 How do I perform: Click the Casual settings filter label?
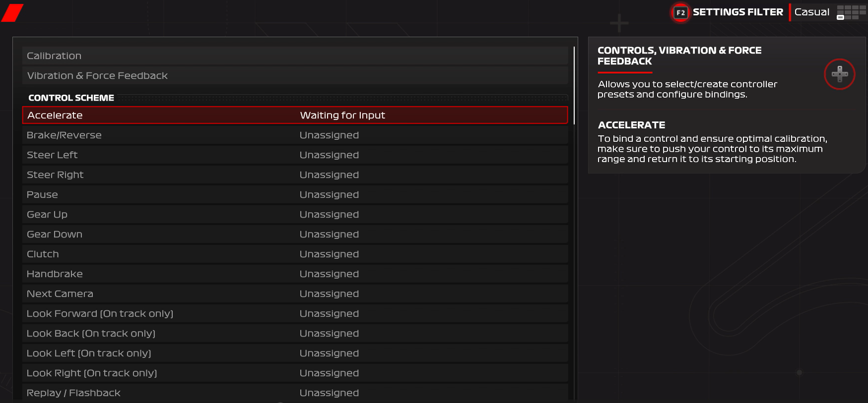pyautogui.click(x=811, y=12)
